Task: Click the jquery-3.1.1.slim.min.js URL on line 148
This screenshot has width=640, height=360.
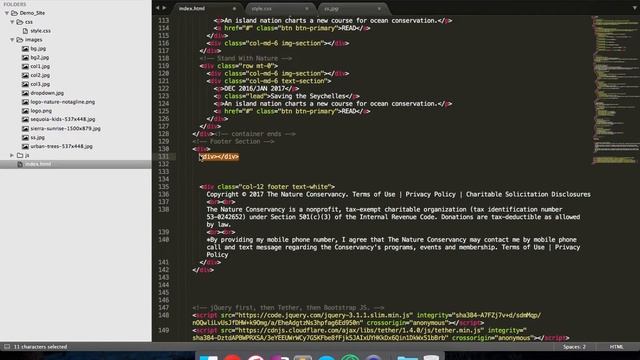Action: point(325,316)
